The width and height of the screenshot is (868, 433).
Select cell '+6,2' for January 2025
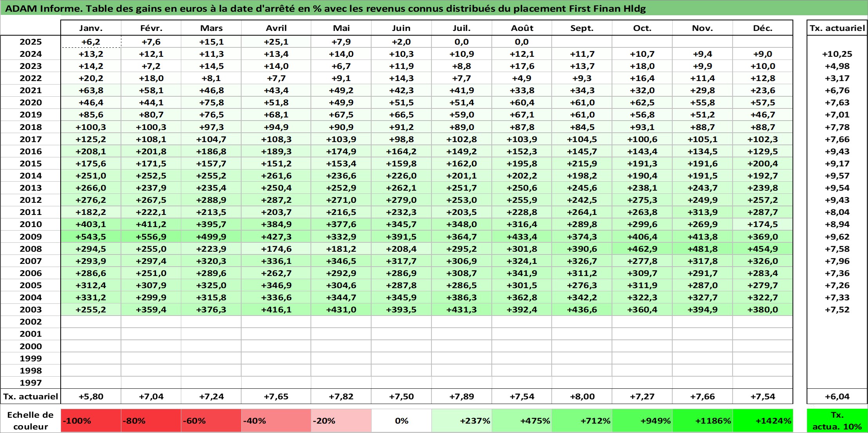pos(91,42)
